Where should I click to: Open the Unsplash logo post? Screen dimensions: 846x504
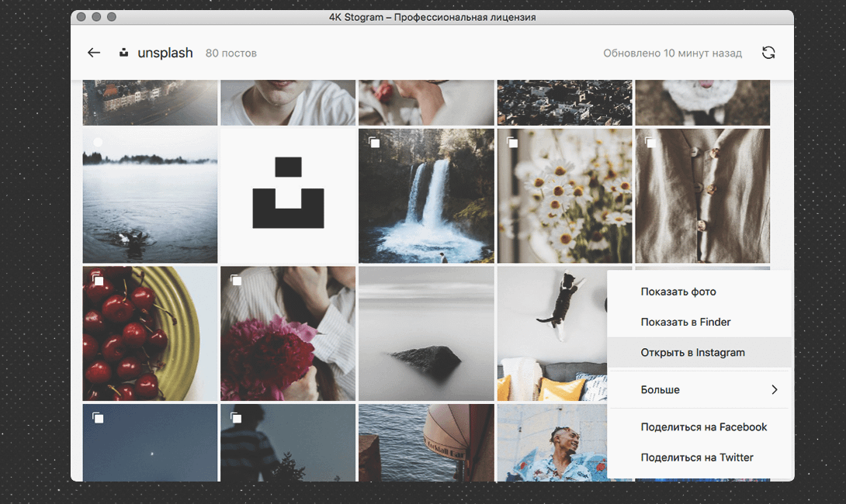point(288,195)
